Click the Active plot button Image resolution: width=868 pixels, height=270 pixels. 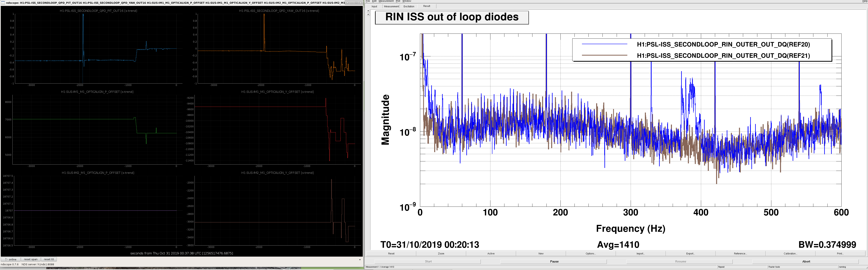click(491, 253)
